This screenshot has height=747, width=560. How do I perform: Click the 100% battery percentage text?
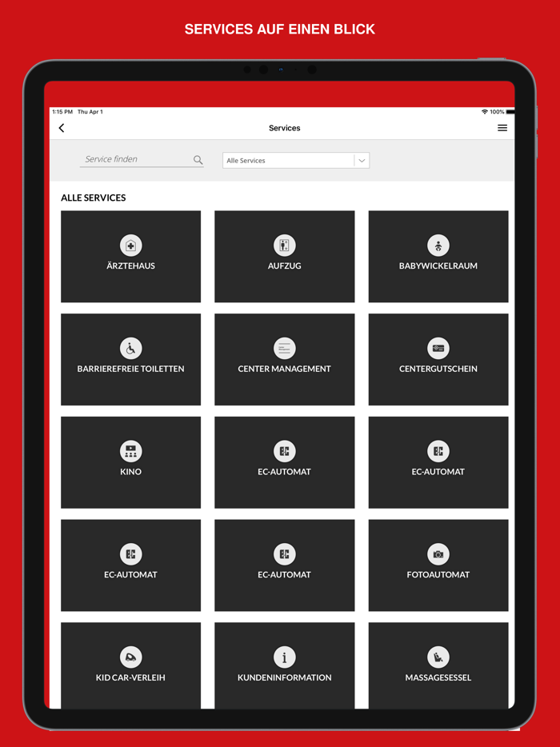[x=497, y=112]
